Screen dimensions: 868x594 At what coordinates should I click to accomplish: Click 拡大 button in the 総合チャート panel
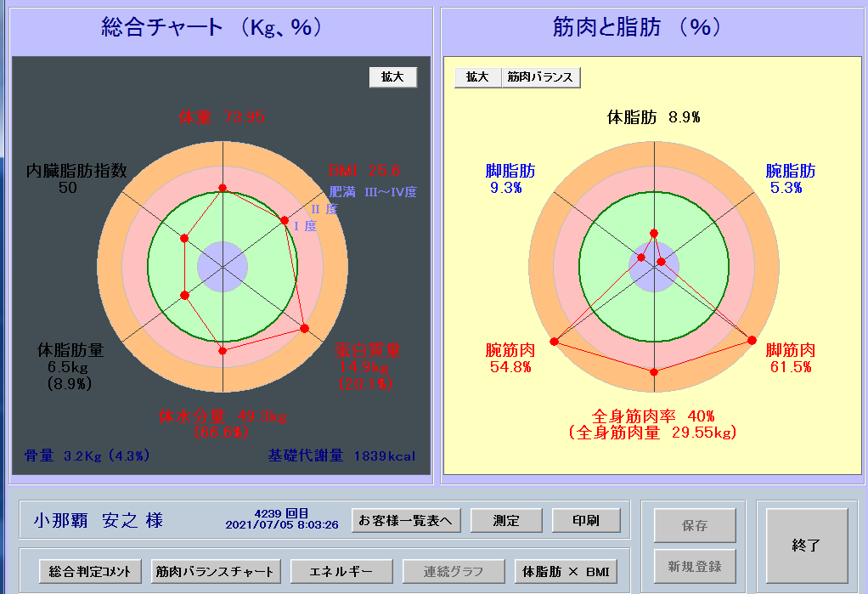tap(392, 76)
